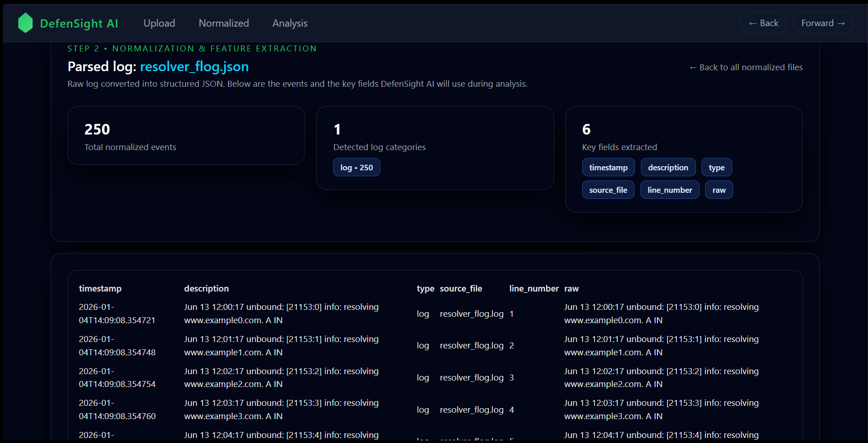The image size is (868, 443).
Task: Select the raw column header
Action: coord(571,289)
